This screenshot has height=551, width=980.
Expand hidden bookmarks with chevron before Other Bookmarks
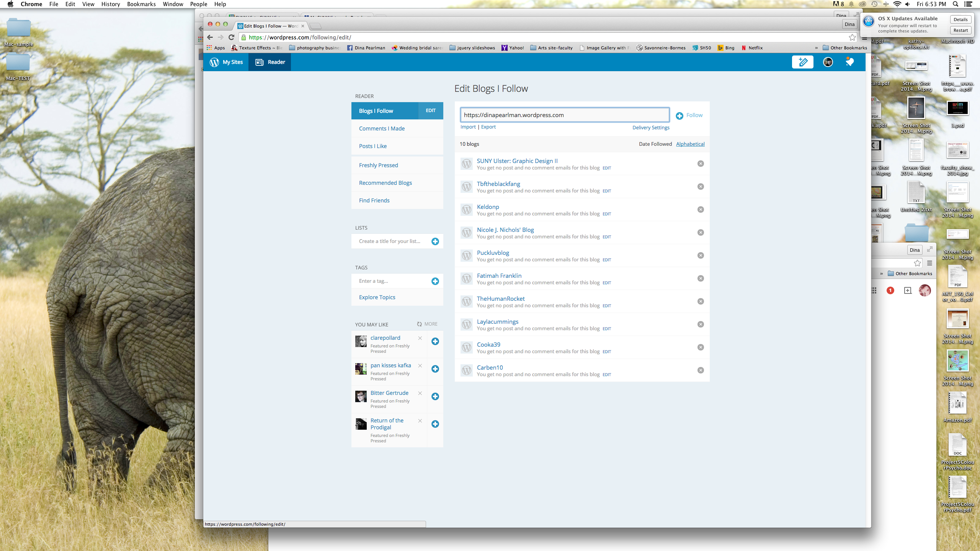tap(816, 48)
